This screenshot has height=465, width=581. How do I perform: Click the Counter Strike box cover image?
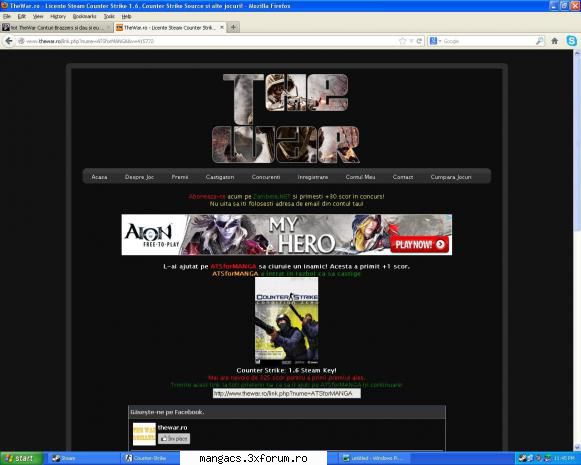pos(286,321)
